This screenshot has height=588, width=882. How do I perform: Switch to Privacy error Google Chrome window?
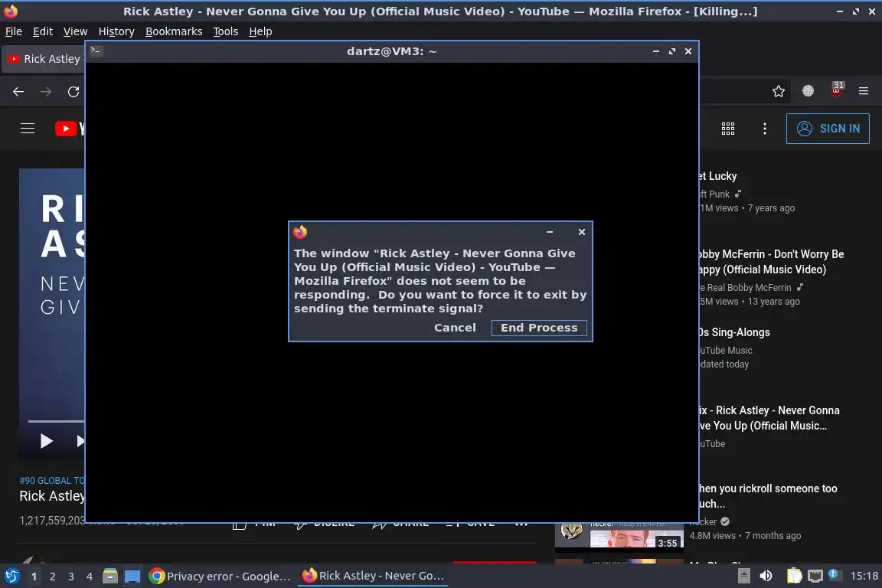point(220,577)
